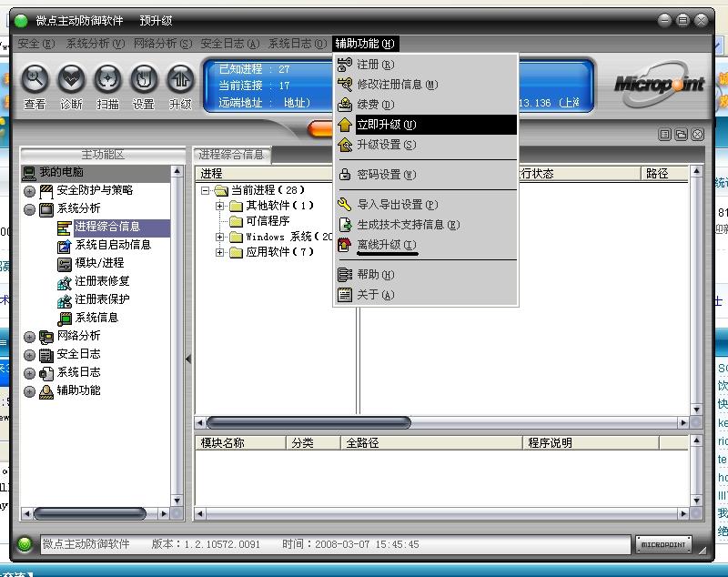
Task: Collapse the 系统分析 node
Action: (x=29, y=209)
